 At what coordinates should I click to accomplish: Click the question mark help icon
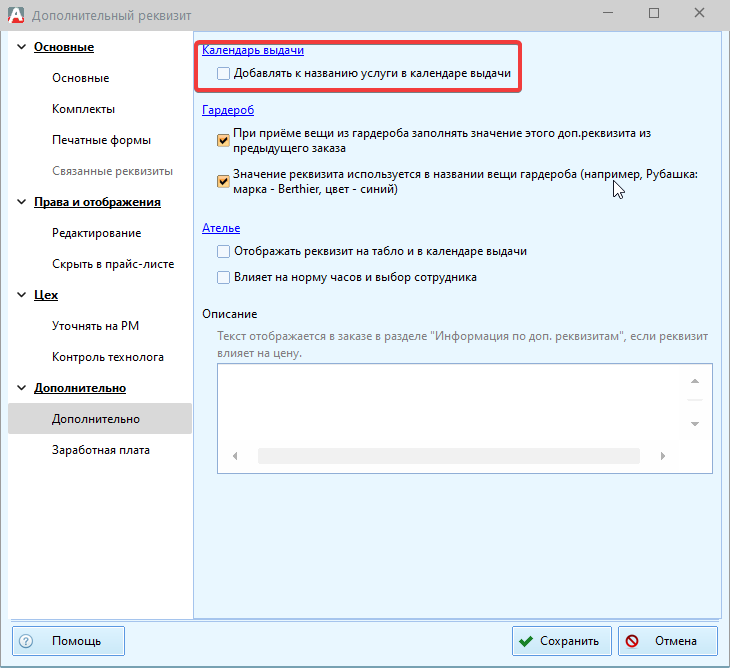(x=26, y=641)
